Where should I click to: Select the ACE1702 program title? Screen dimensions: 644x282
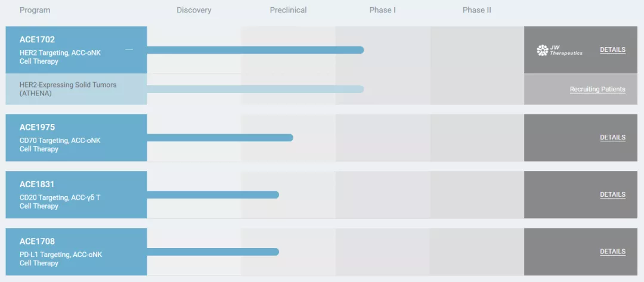(x=37, y=40)
